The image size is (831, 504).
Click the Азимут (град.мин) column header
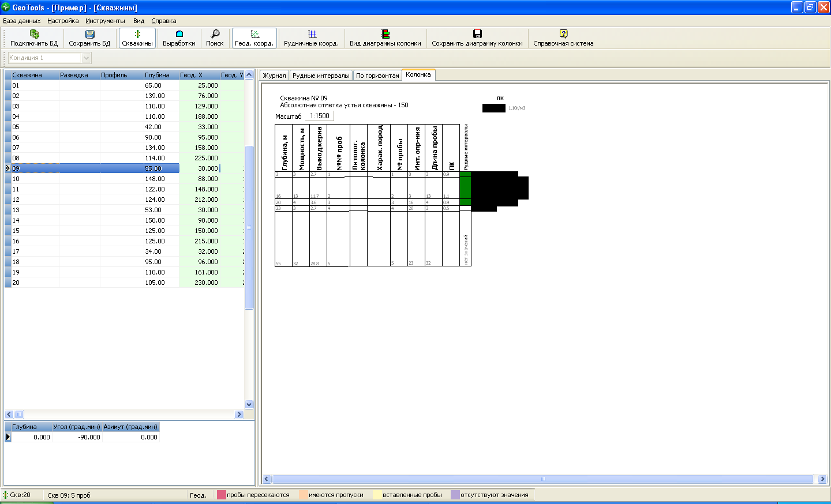pos(130,427)
